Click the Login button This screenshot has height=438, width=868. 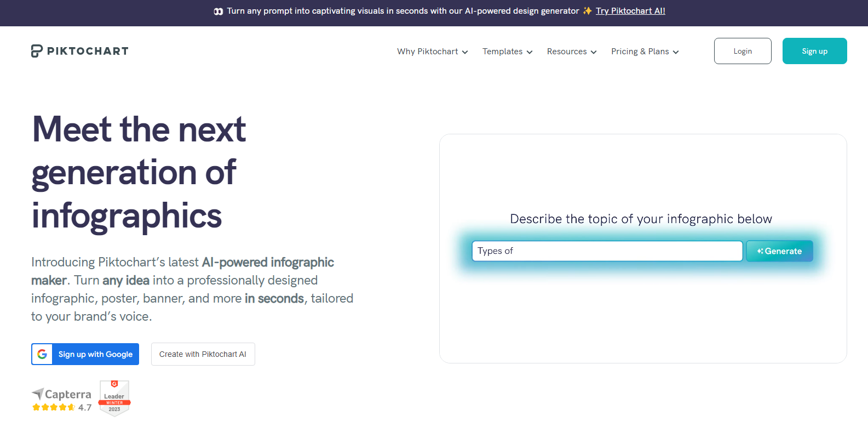743,51
